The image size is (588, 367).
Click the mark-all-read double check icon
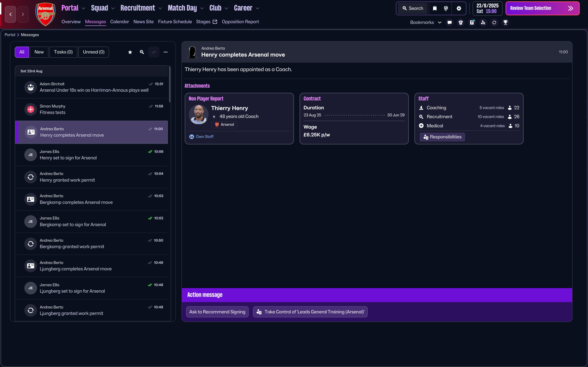tap(154, 52)
